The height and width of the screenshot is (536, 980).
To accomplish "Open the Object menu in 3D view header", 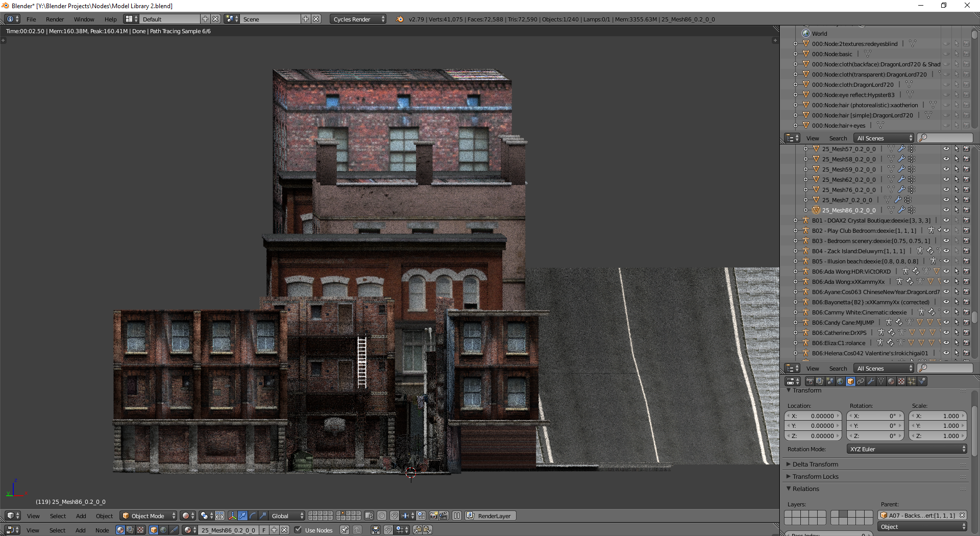I will [x=104, y=516].
